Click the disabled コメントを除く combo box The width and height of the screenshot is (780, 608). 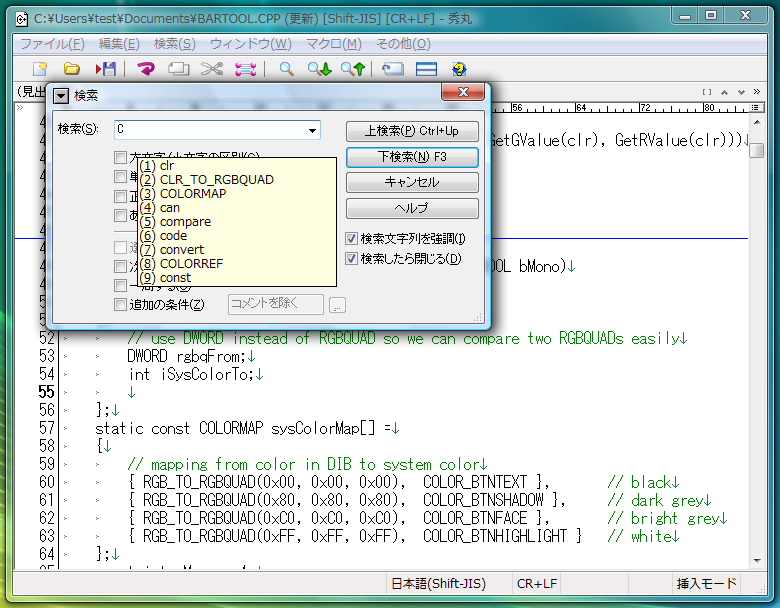coord(276,304)
